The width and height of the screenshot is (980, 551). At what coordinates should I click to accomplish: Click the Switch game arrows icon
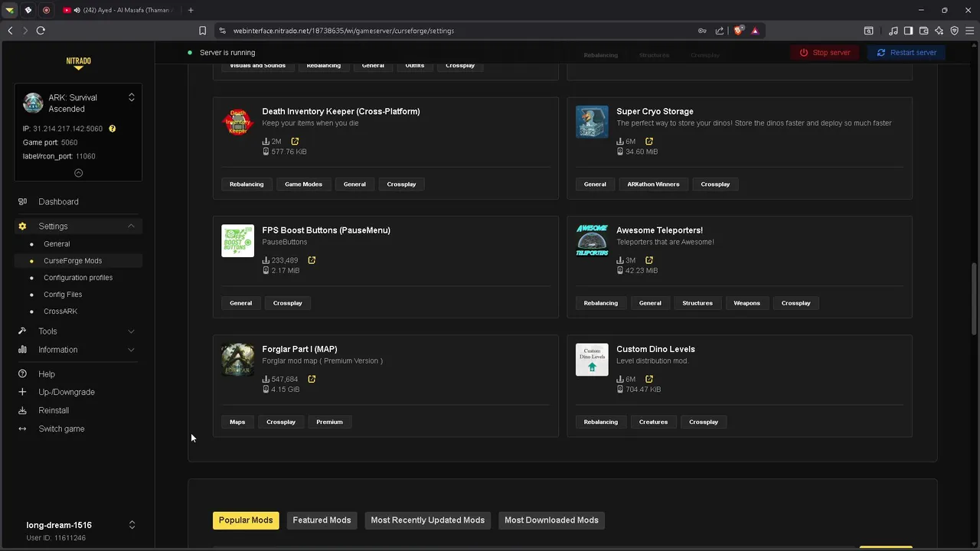(22, 429)
